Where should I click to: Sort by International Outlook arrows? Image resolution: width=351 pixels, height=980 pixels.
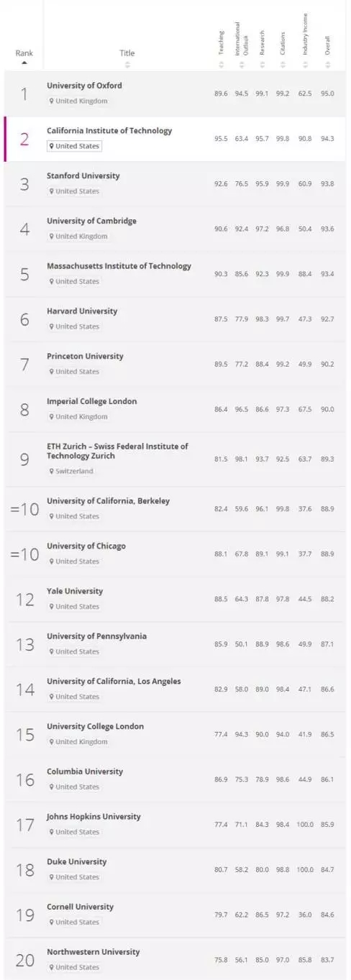[x=242, y=65]
